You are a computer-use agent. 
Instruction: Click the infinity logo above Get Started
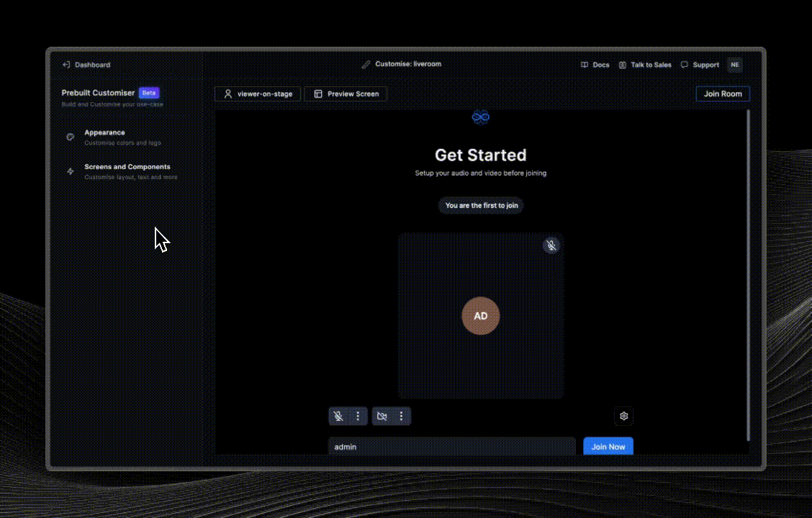pos(480,117)
